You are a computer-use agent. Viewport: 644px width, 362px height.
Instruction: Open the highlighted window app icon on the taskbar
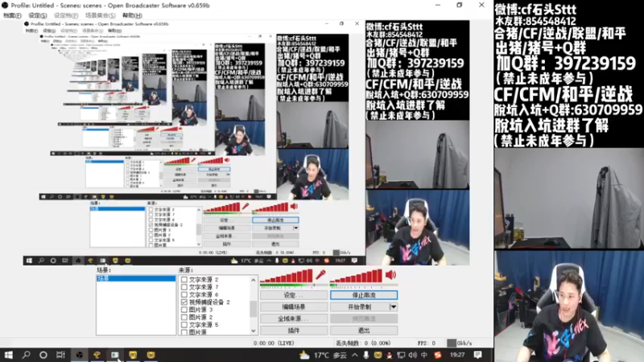point(114,355)
